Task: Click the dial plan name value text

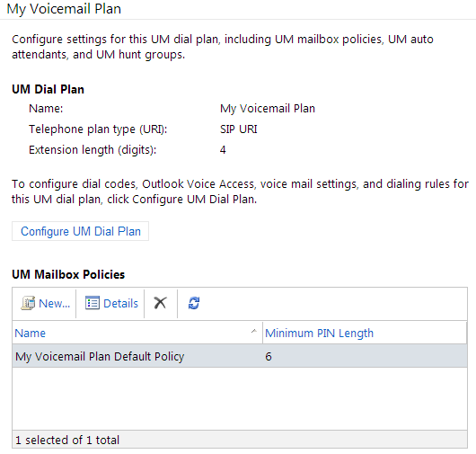Action: point(268,109)
